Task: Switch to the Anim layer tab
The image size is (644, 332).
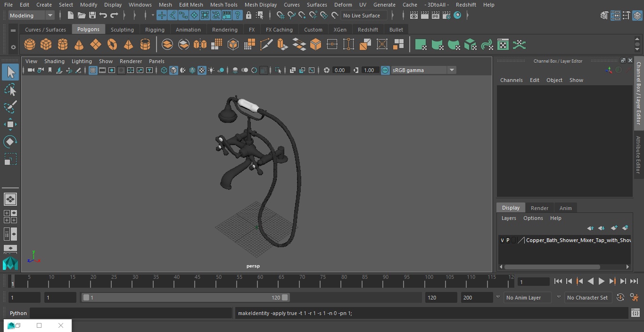Action: (565, 208)
